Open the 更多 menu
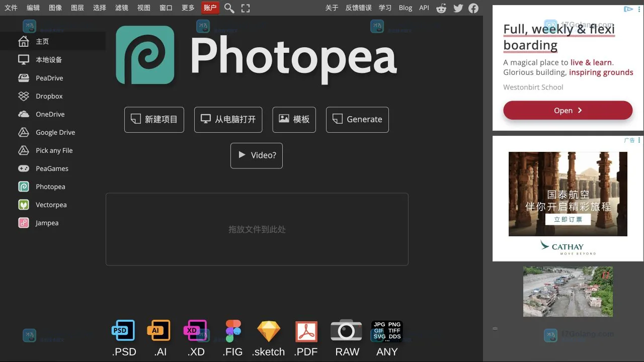The height and width of the screenshot is (362, 644). [x=188, y=8]
